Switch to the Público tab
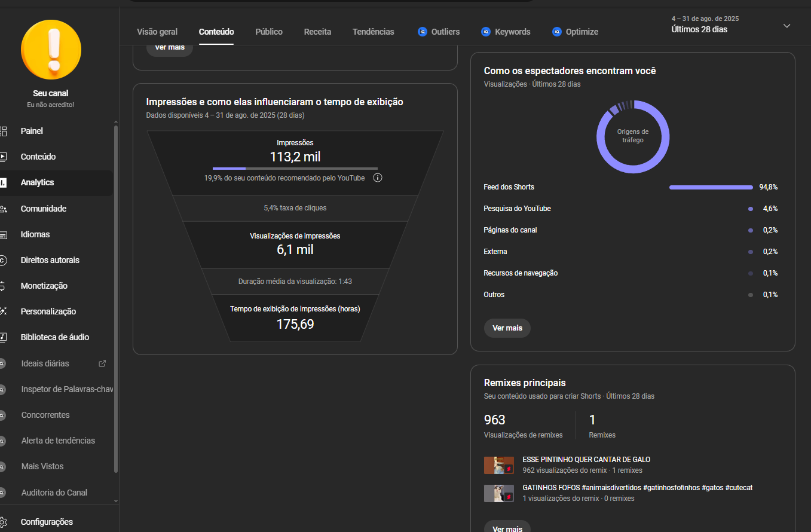The height and width of the screenshot is (532, 811). [x=269, y=32]
